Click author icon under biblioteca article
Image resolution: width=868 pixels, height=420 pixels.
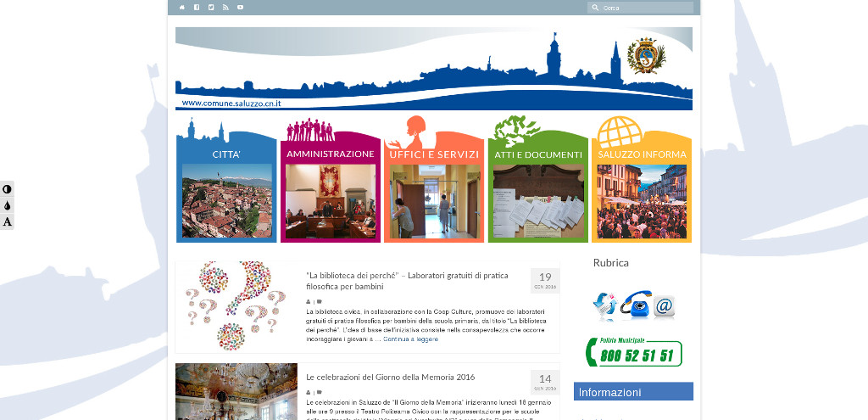pos(309,302)
